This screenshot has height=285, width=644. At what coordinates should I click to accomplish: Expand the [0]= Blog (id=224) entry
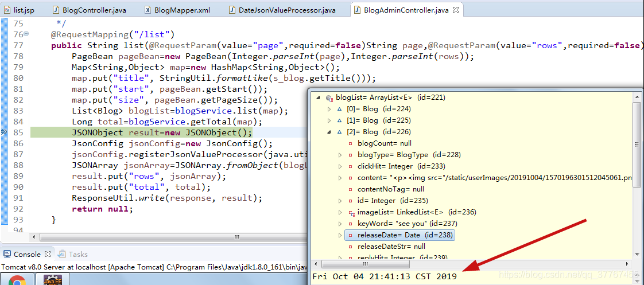pos(329,109)
